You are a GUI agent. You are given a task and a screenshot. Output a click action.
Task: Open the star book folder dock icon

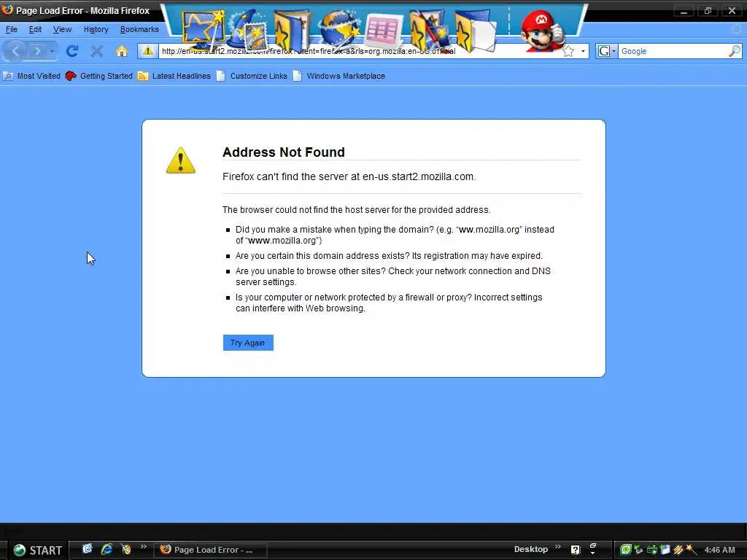pyautogui.click(x=291, y=31)
